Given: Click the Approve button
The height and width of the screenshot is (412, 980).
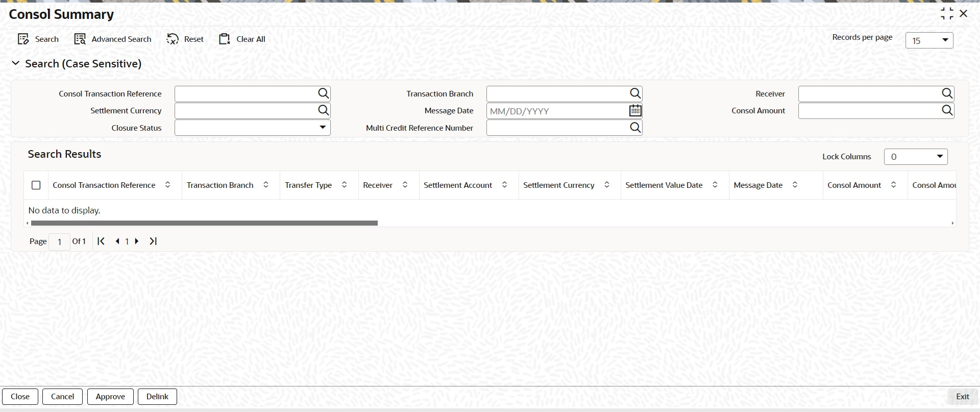Looking at the screenshot, I should 110,397.
